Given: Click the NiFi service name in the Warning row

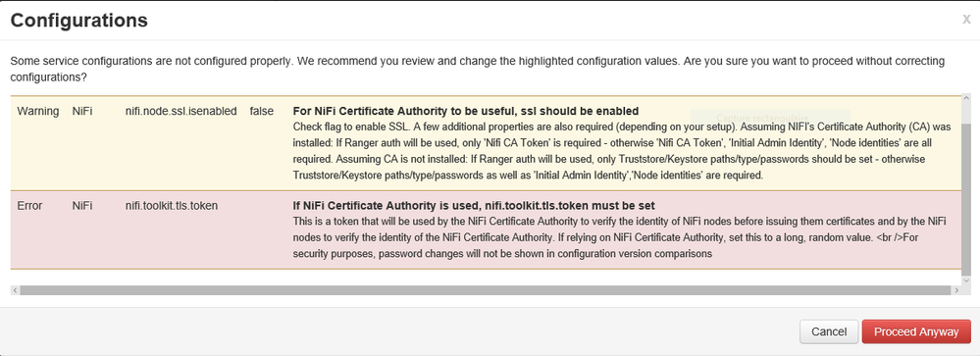Looking at the screenshot, I should tap(81, 111).
